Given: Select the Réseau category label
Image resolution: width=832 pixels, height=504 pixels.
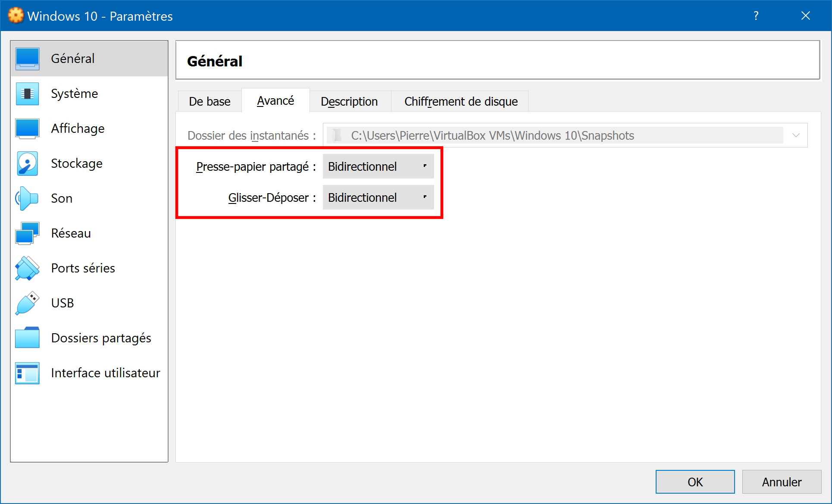Looking at the screenshot, I should click(71, 233).
